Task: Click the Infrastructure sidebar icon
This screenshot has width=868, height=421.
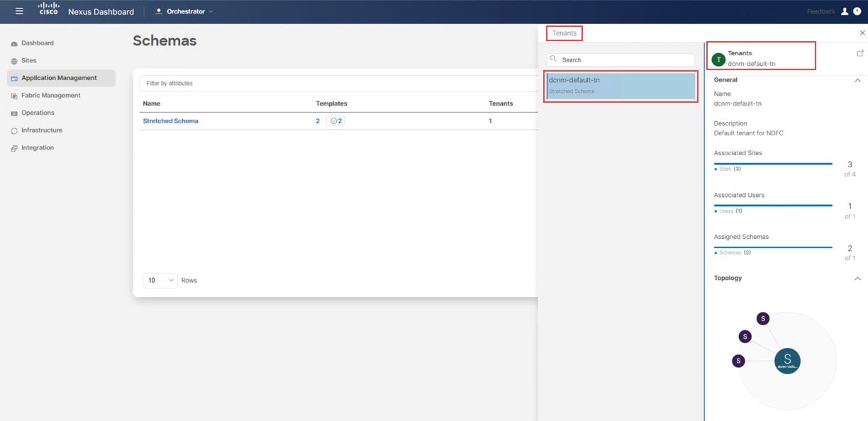Action: tap(14, 130)
